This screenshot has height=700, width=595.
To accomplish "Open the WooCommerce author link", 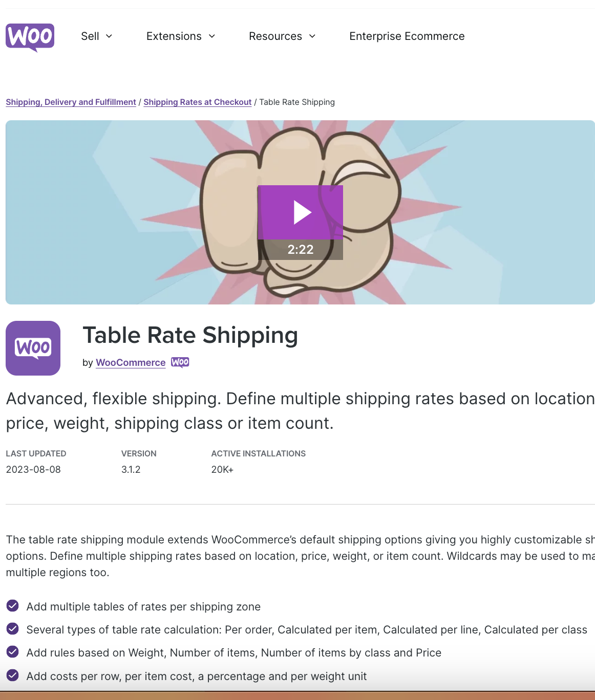I will click(130, 362).
